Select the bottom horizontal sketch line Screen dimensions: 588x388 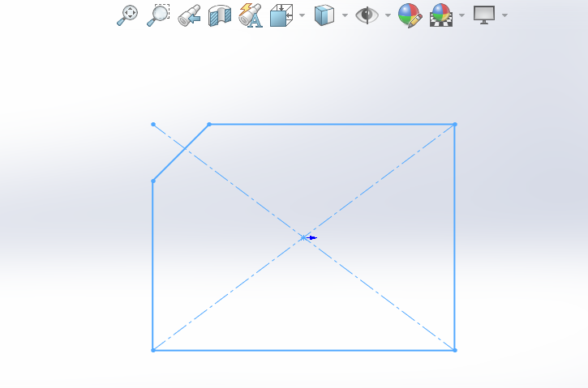tap(304, 351)
